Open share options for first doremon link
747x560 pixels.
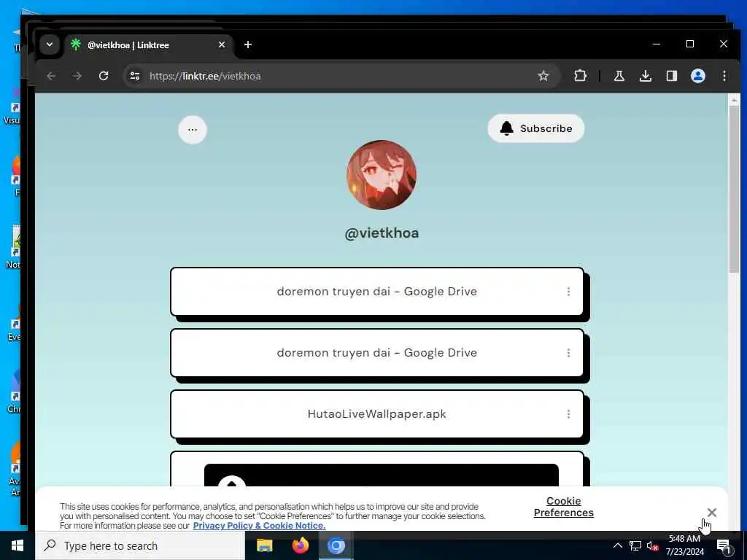click(568, 292)
